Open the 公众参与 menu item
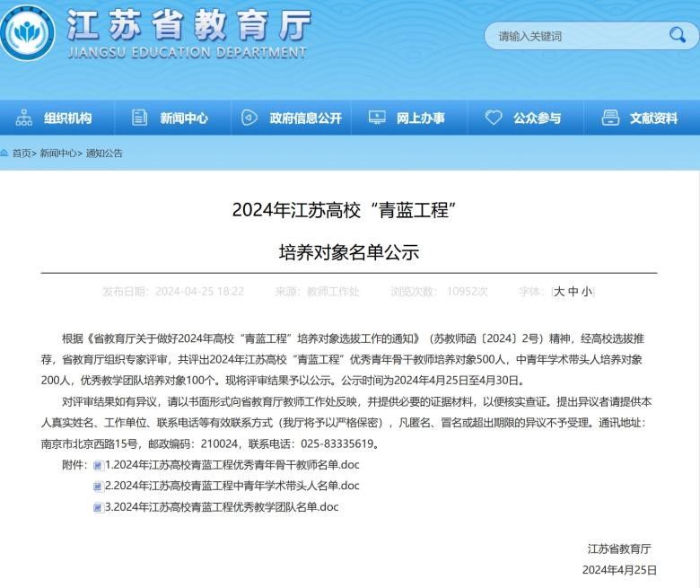 [x=537, y=118]
